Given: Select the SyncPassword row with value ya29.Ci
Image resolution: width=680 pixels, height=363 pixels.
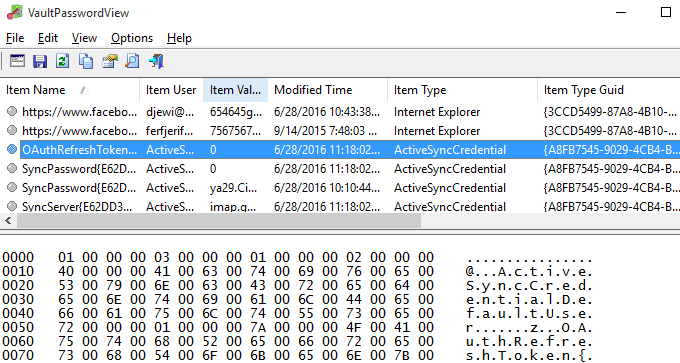Looking at the screenshot, I should (340, 188).
